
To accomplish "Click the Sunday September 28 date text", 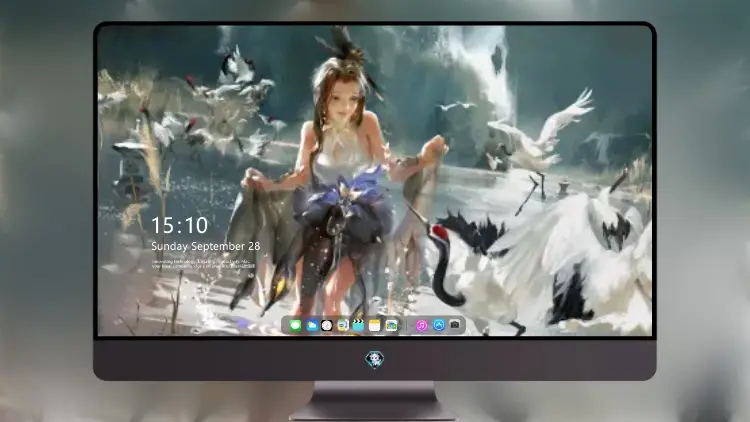I will coord(206,246).
